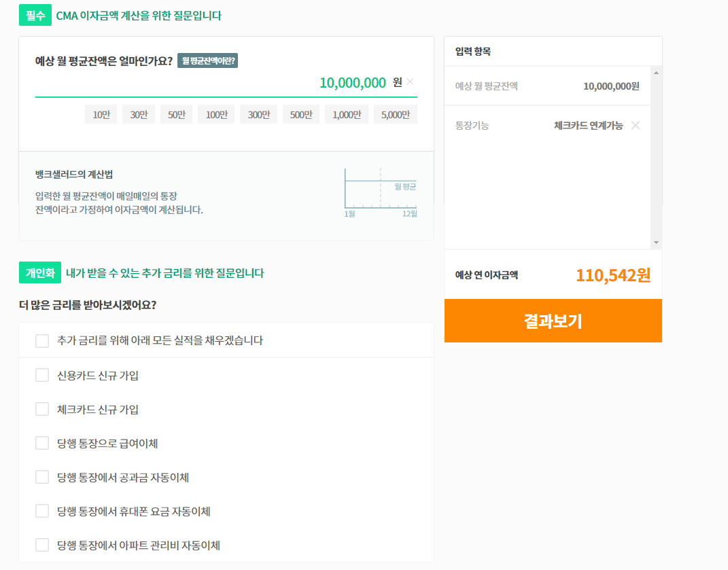The width and height of the screenshot is (728, 570).
Task: Choose the 50만 preset amount
Action: 177,115
